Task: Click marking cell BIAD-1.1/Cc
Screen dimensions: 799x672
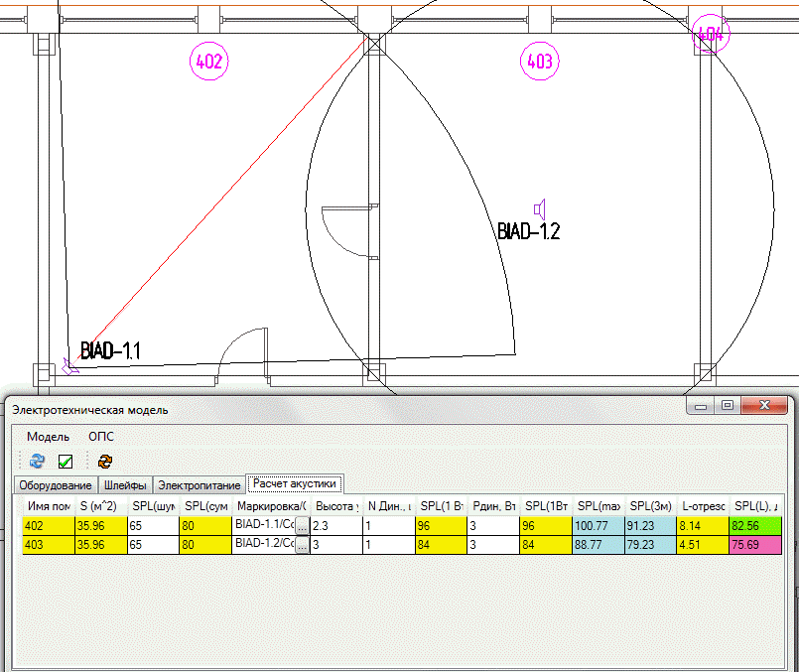Action: pyautogui.click(x=264, y=525)
